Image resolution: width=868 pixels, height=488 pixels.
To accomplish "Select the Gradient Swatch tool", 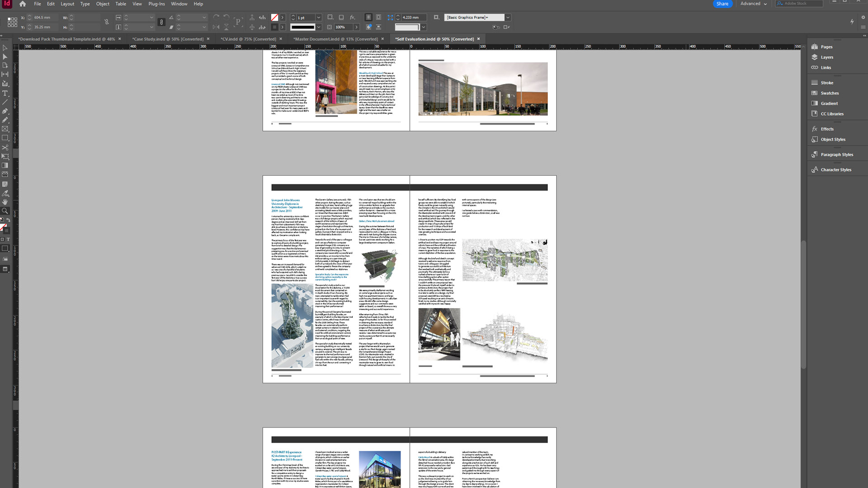I will [x=5, y=166].
